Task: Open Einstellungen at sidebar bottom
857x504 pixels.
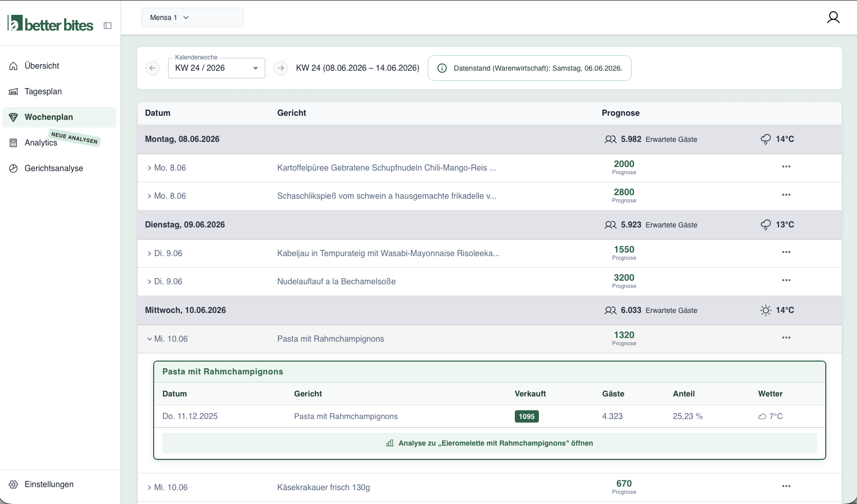Action: 59,485
